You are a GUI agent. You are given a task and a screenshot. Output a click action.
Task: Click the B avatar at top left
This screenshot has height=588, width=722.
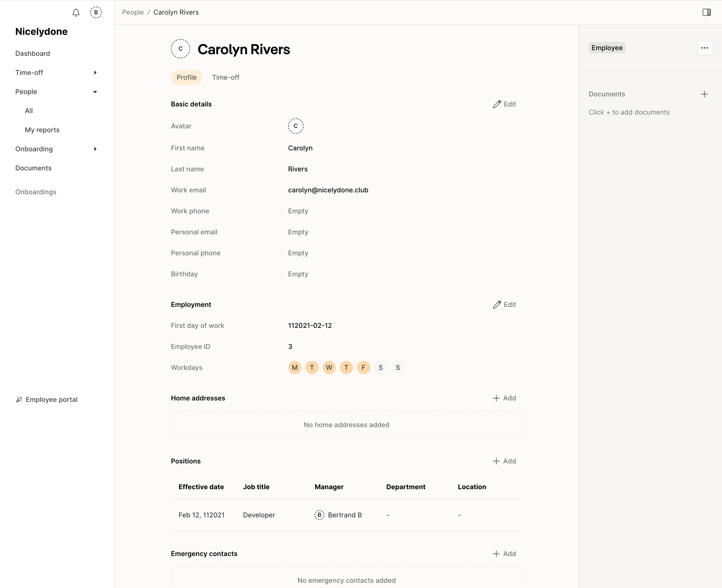[x=96, y=12]
